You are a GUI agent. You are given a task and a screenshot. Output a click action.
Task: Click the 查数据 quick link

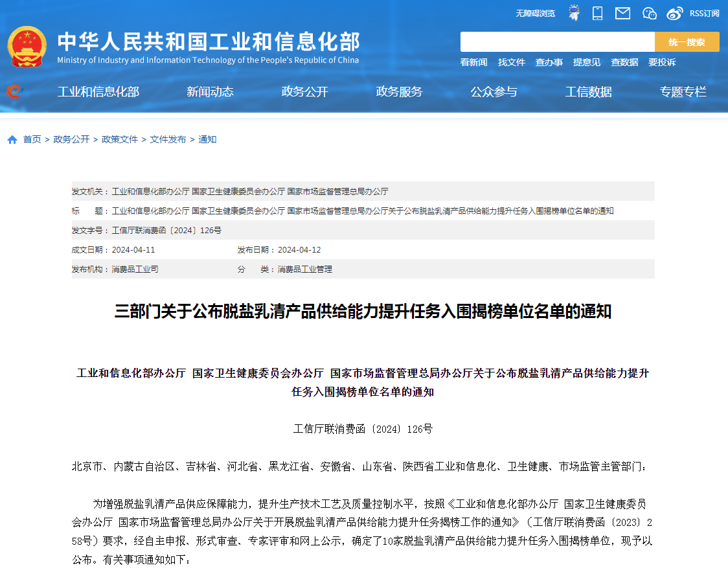[x=624, y=62]
